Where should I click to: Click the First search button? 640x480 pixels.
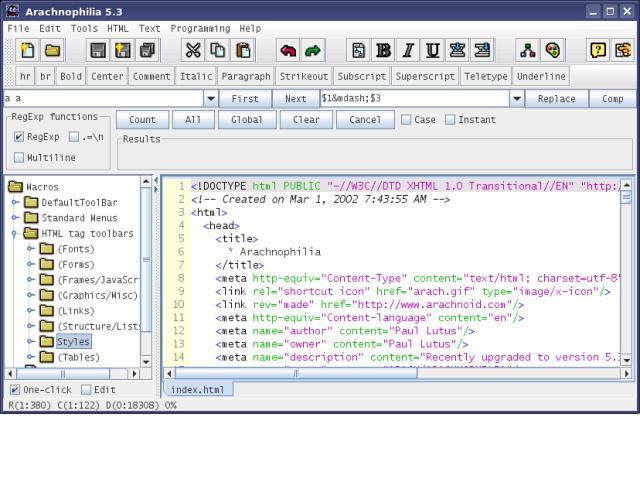[x=245, y=99]
